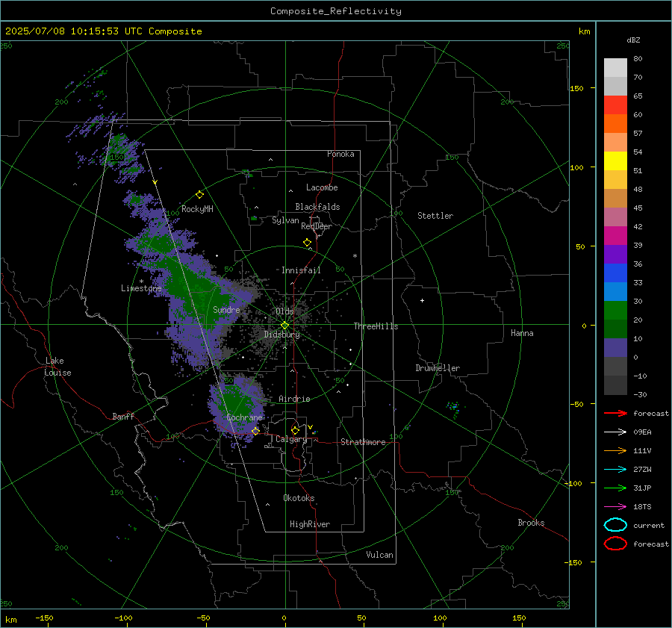The width and height of the screenshot is (672, 628).
Task: Select the 51 dBZ yellow color swatch
Action: pyautogui.click(x=615, y=161)
